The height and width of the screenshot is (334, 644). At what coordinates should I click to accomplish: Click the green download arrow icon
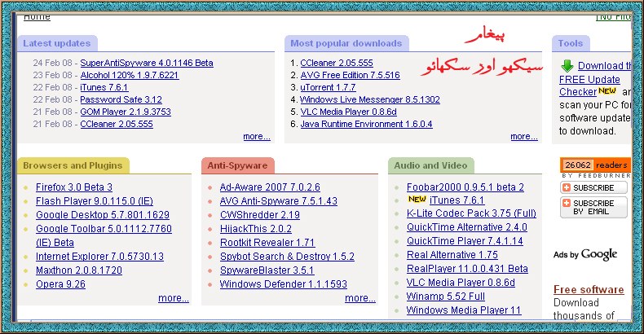click(x=567, y=66)
